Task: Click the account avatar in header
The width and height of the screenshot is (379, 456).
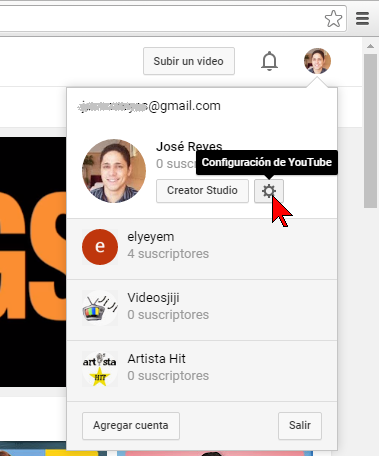Action: tap(317, 61)
